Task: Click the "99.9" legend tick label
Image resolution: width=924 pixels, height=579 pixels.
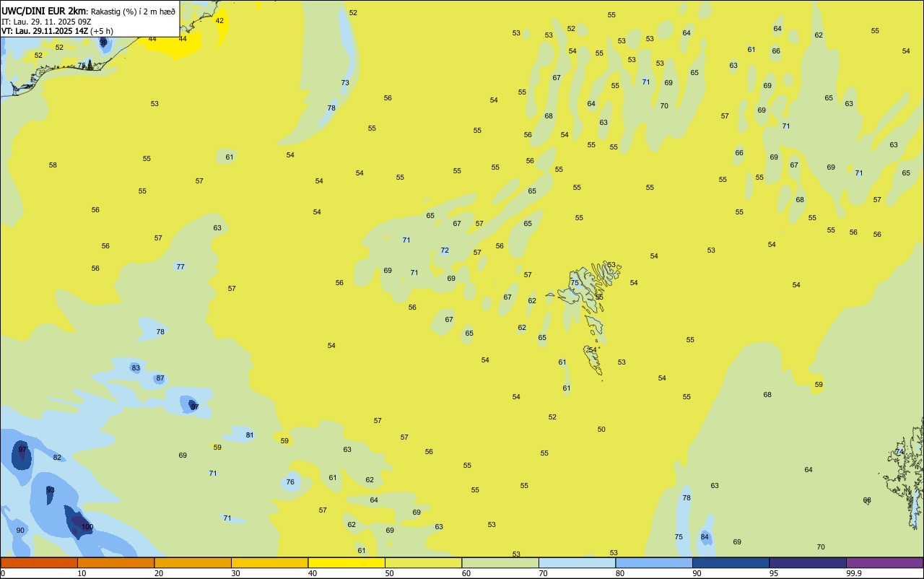Action: (853, 573)
